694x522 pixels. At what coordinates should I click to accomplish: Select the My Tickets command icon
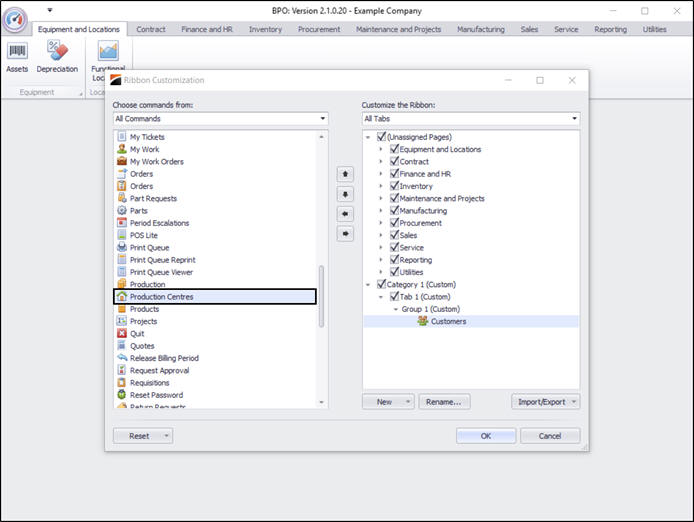[122, 136]
